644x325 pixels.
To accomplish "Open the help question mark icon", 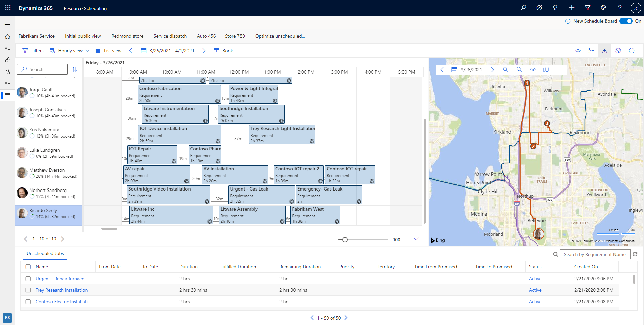I will pos(620,8).
